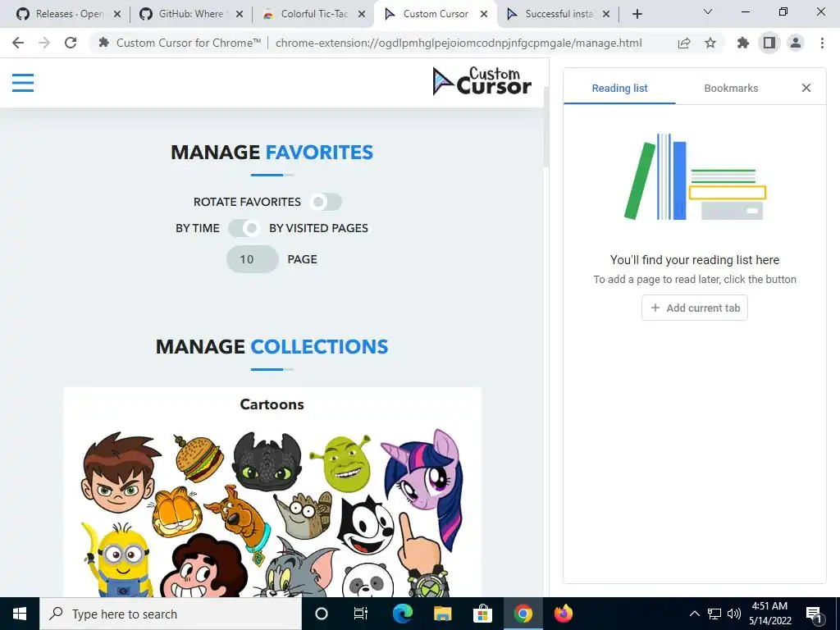Screen dimensions: 840x630
Task: Switch to the Reading list tab
Action: point(619,89)
